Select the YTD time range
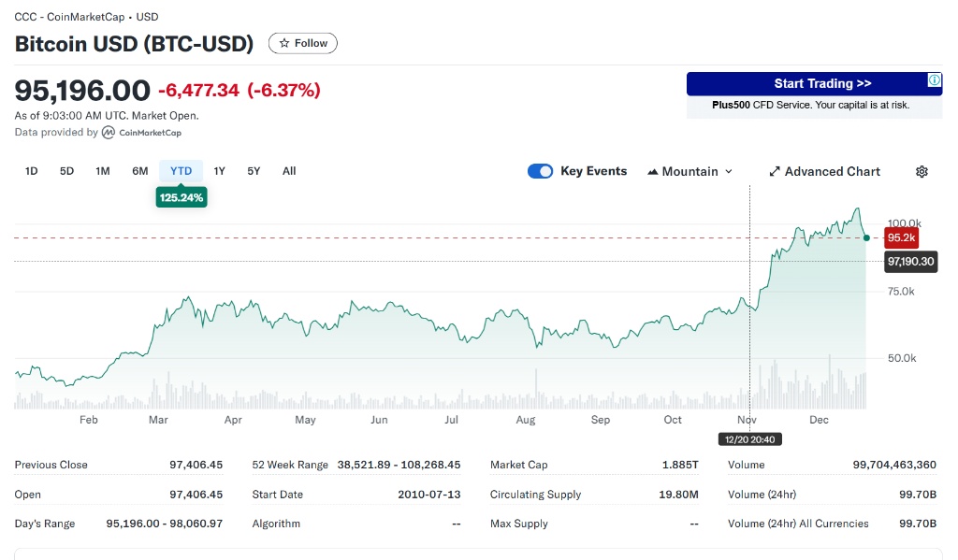 pos(181,171)
